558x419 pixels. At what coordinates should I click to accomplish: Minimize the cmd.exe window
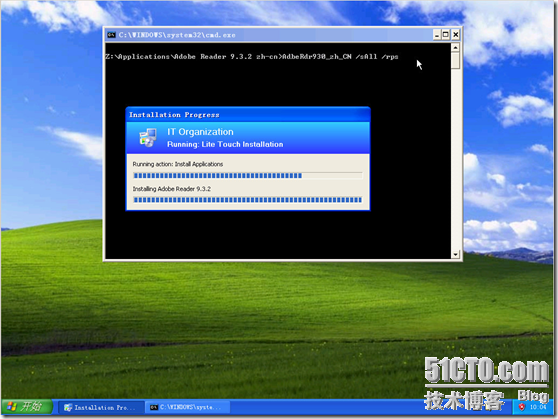[x=437, y=35]
